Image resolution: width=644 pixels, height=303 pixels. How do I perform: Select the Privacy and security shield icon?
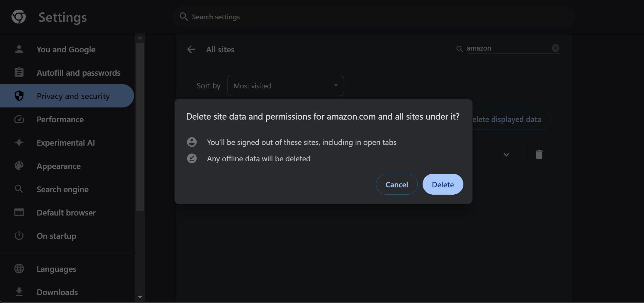point(19,96)
